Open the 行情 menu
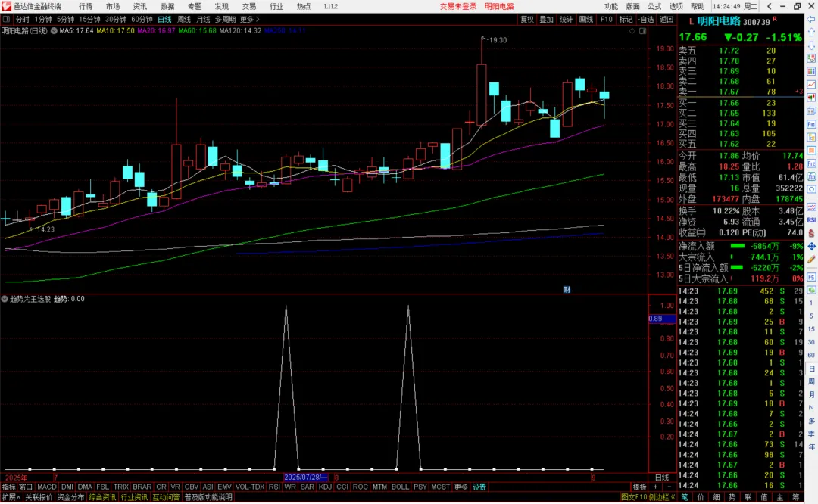The width and height of the screenshot is (818, 504). tap(86, 6)
